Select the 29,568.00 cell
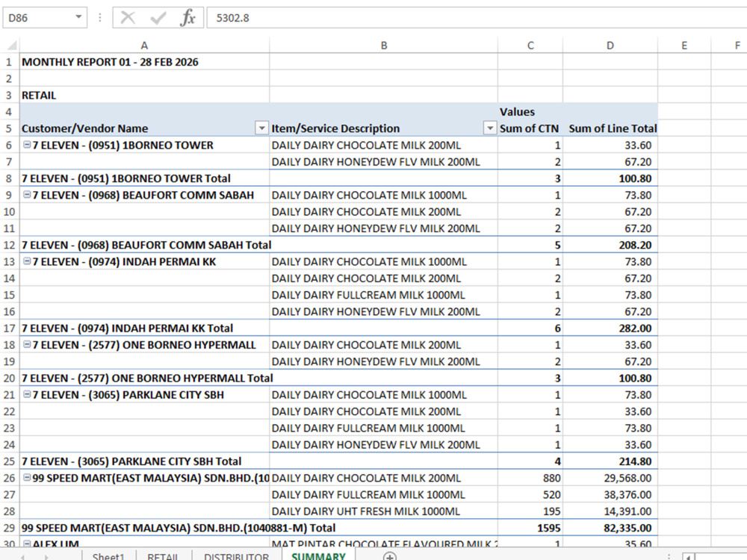This screenshot has height=560, width=747. point(610,478)
